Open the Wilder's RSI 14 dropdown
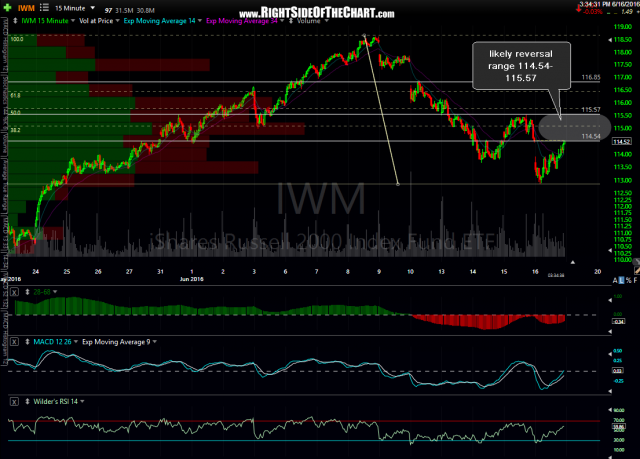The image size is (640, 459). (82, 402)
